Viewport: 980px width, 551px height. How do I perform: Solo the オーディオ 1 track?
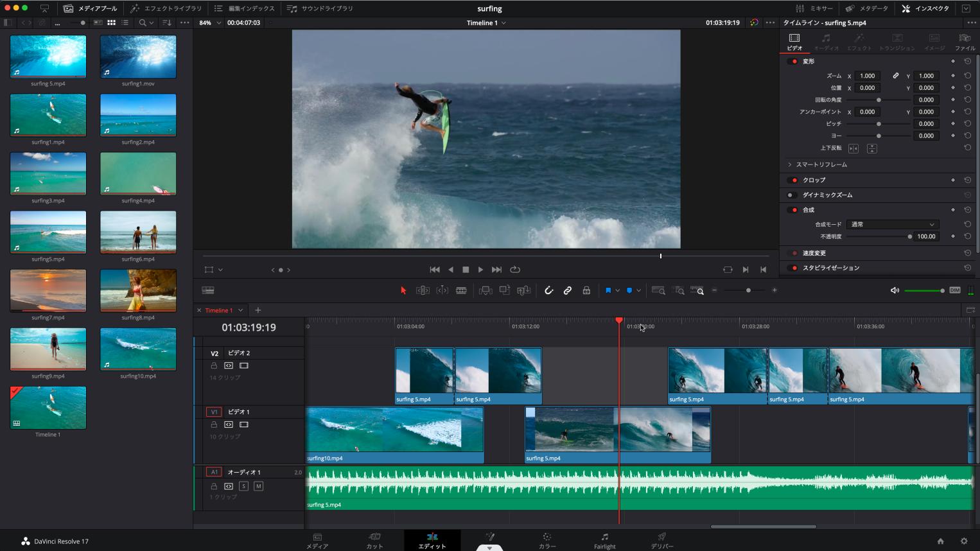point(244,486)
